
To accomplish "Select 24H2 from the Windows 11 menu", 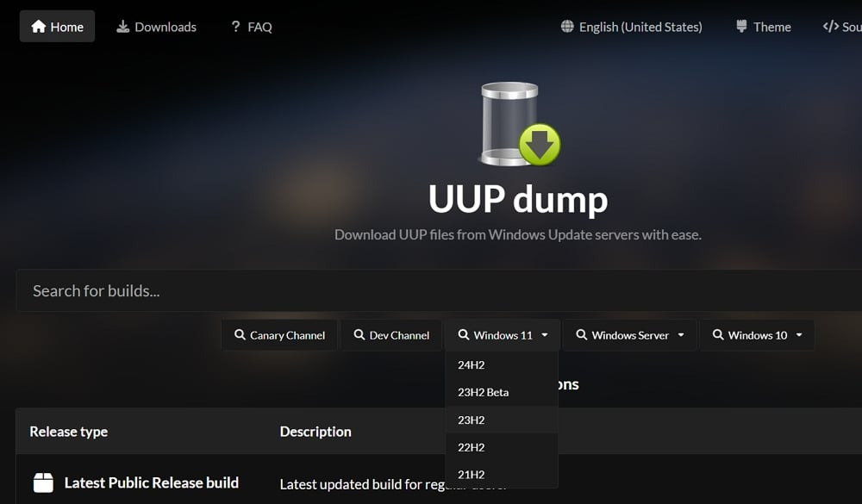I will click(x=502, y=365).
